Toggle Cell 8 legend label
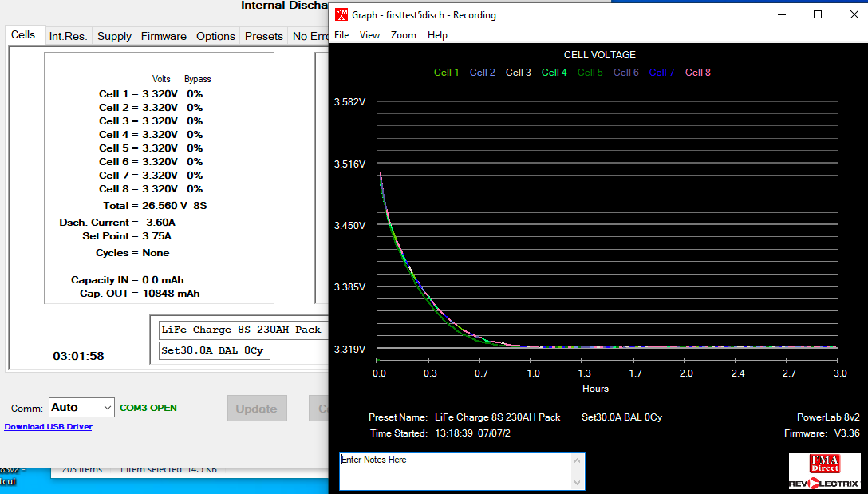 coord(697,73)
